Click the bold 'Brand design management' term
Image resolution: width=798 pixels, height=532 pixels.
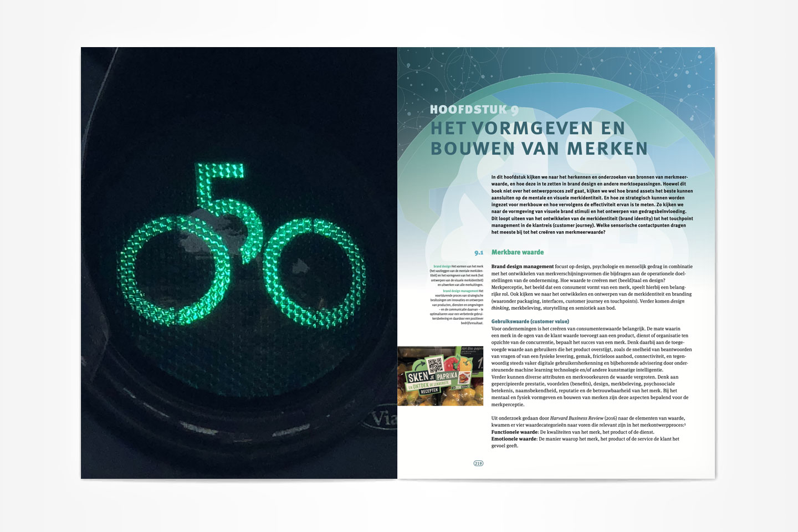(x=522, y=267)
